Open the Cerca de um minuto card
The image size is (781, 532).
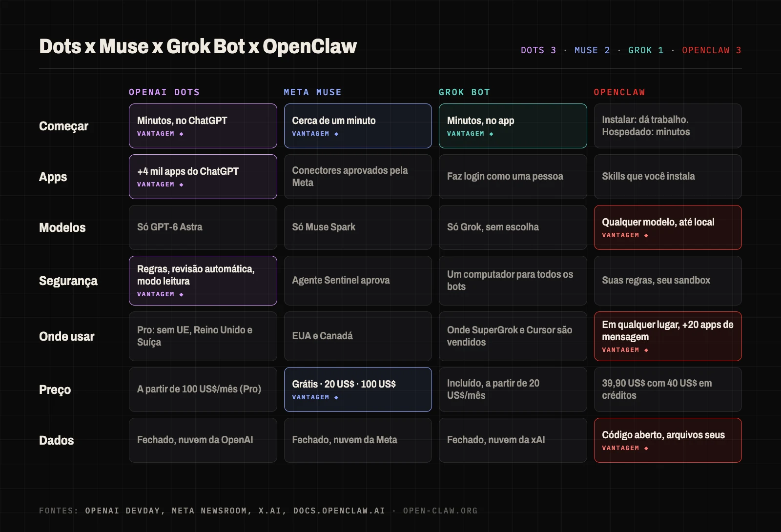click(x=358, y=126)
